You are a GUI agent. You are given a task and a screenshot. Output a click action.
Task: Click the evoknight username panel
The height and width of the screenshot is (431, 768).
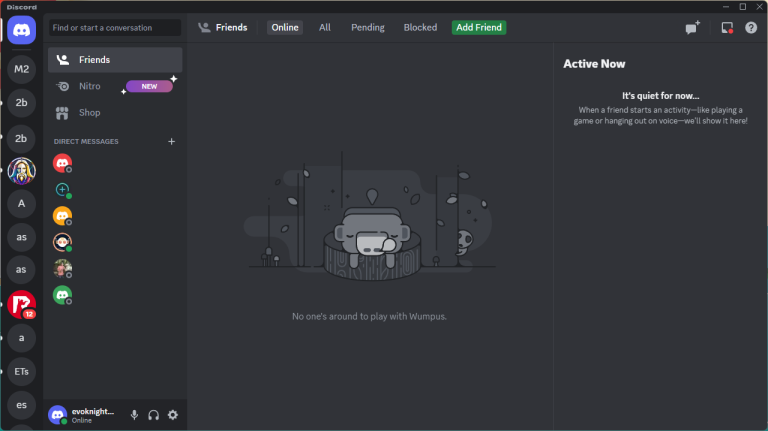(93, 415)
